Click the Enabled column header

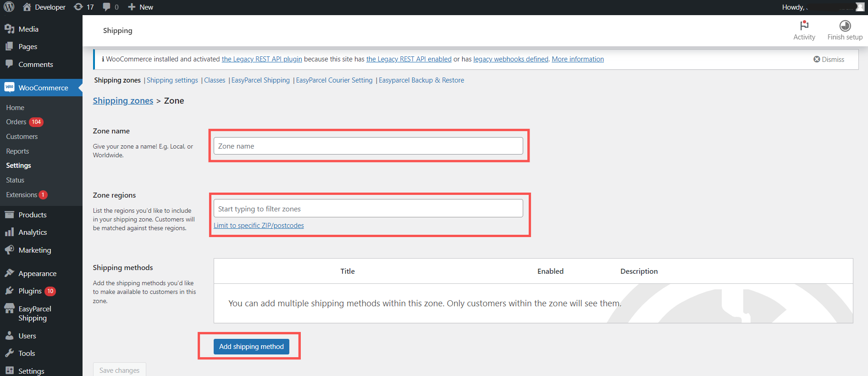pos(550,271)
